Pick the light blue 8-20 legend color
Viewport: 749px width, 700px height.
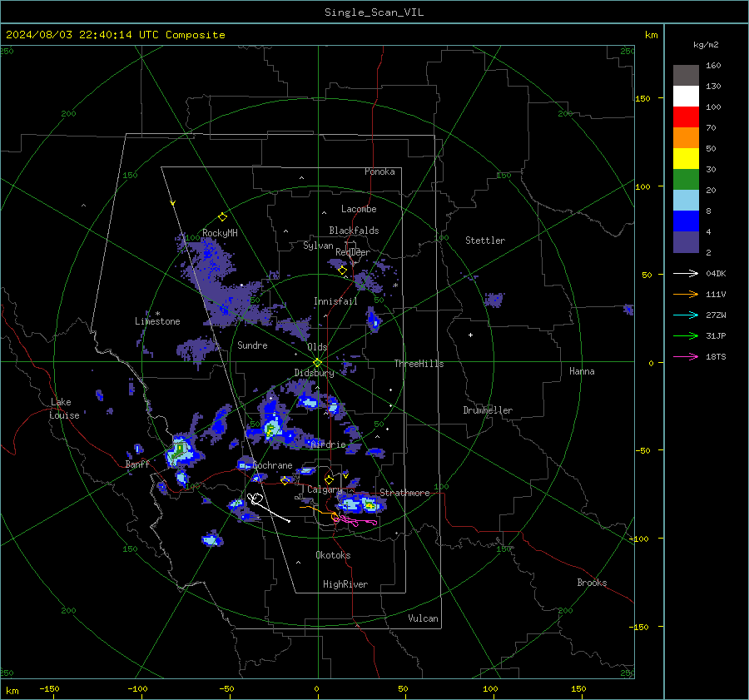click(686, 201)
